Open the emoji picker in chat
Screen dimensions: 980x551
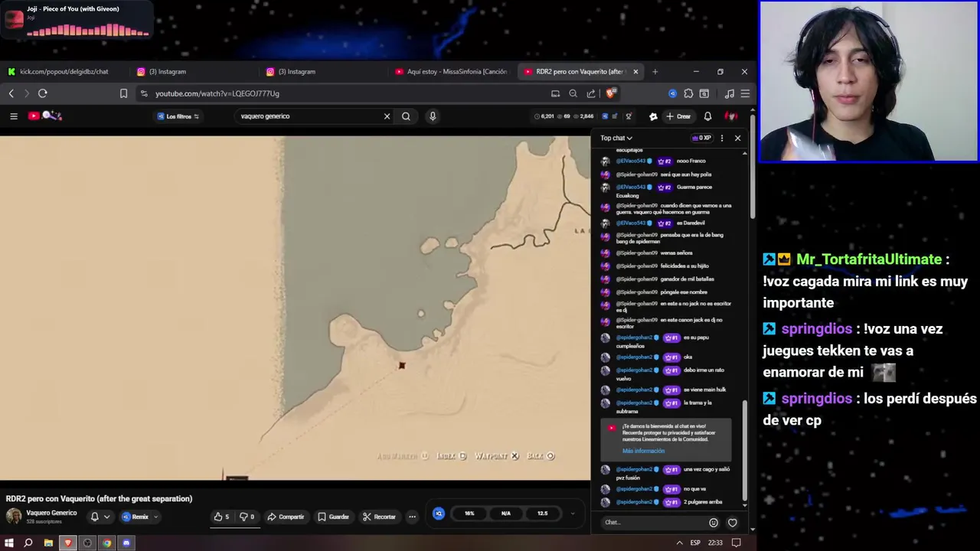(x=714, y=523)
